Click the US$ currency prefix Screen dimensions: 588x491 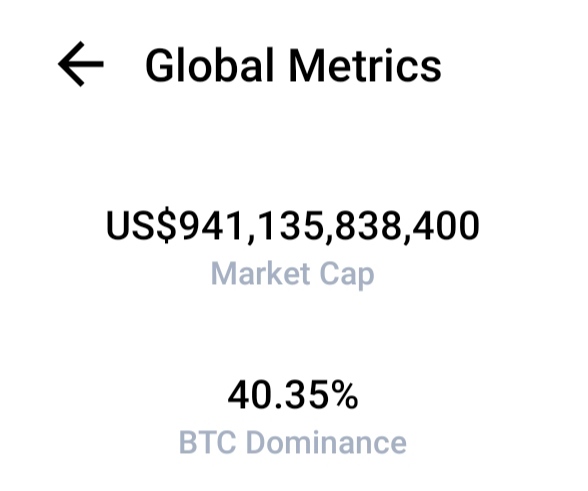141,226
